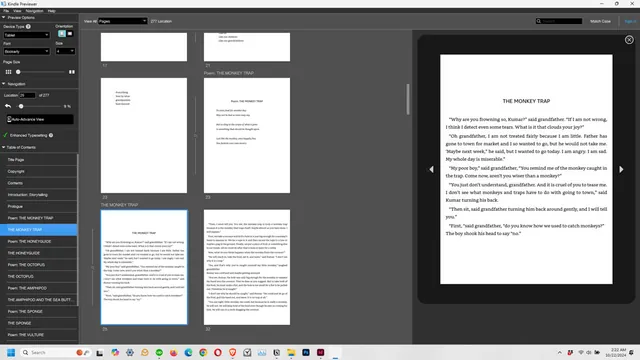The image size is (640, 360).
Task: Open Photoshop from the taskbar
Action: 306,353
